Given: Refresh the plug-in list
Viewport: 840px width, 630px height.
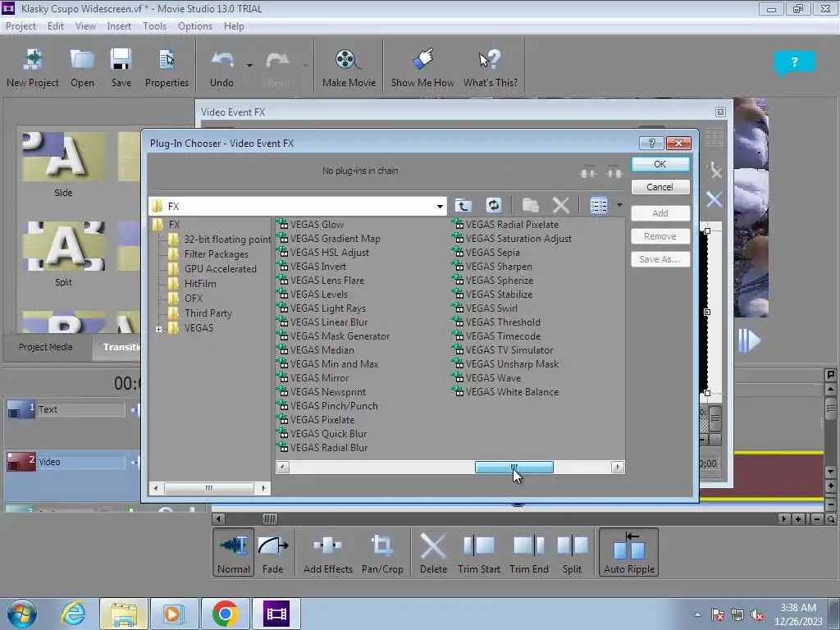Looking at the screenshot, I should (x=493, y=205).
